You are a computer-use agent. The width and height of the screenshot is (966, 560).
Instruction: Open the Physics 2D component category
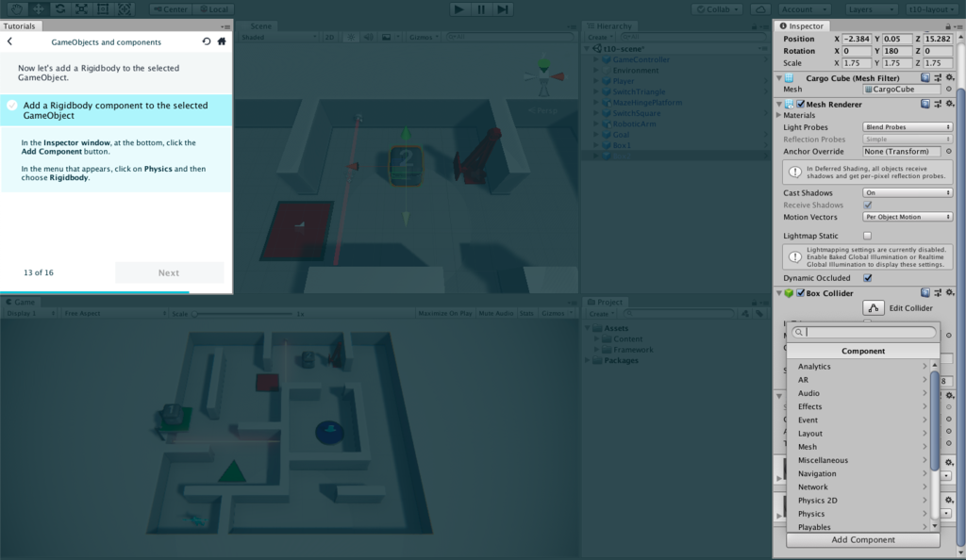(x=861, y=501)
